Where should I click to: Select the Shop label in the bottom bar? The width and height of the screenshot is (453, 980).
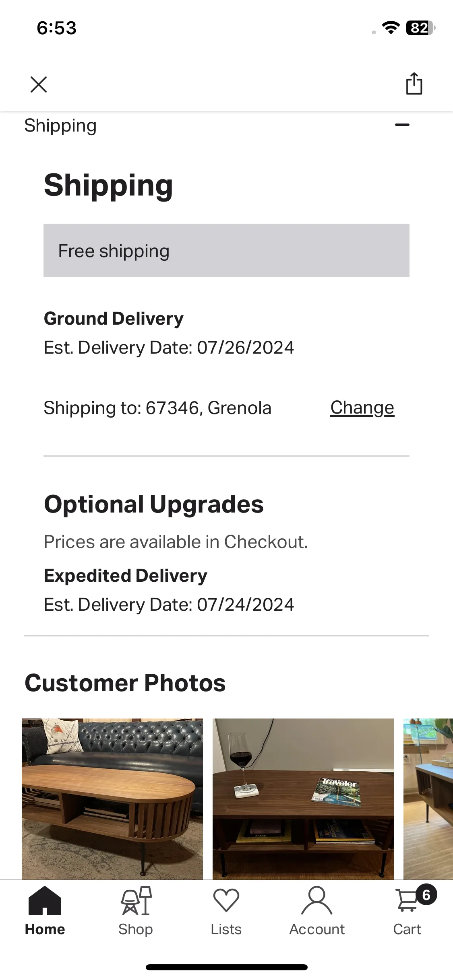(136, 929)
